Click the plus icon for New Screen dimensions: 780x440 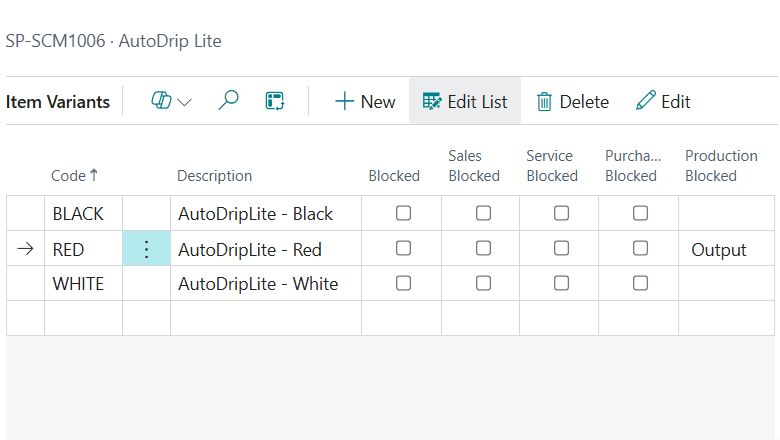click(345, 101)
